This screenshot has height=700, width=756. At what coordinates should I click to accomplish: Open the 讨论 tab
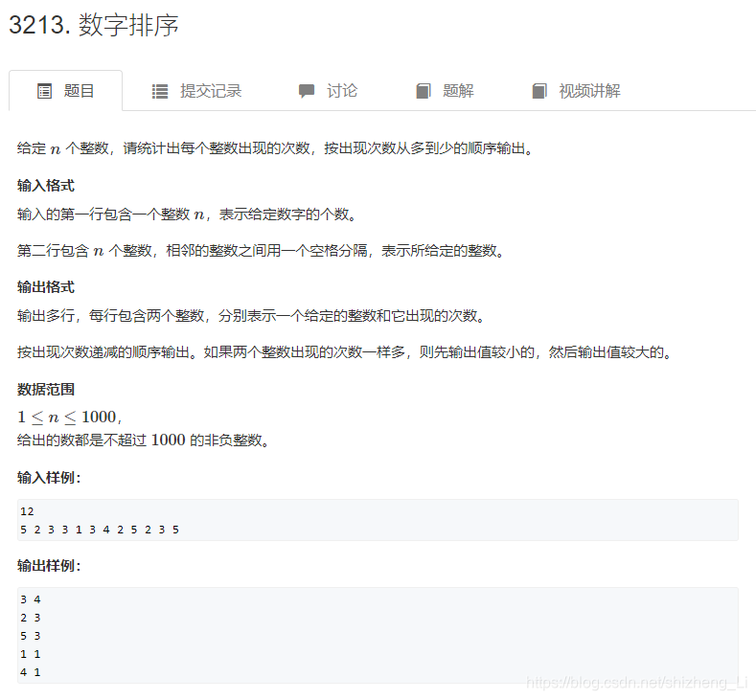(328, 91)
